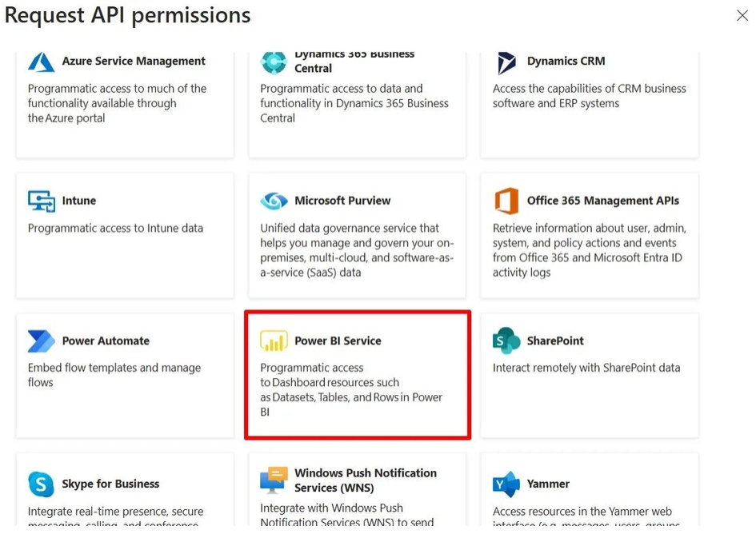
Task: Open the Power Automate title
Action: point(106,341)
